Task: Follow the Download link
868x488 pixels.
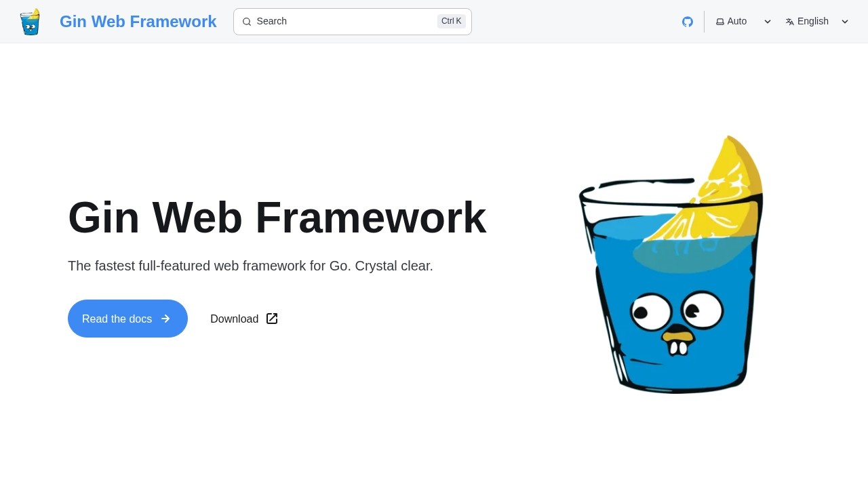Action: point(244,319)
